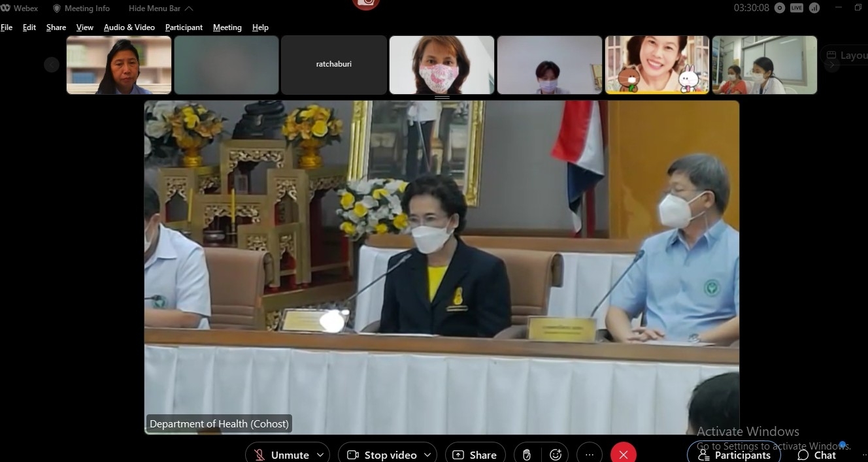Click Hide Menu Bar toggle
868x462 pixels.
[x=161, y=8]
